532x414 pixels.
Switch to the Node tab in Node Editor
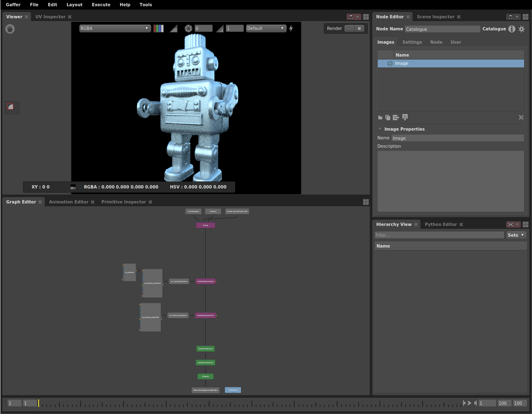pyautogui.click(x=436, y=42)
